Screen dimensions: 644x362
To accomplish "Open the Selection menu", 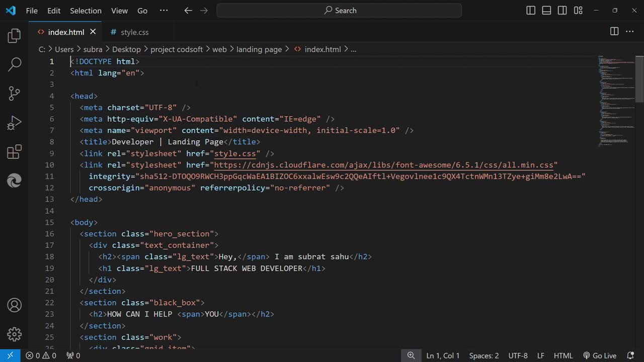I will click(86, 11).
